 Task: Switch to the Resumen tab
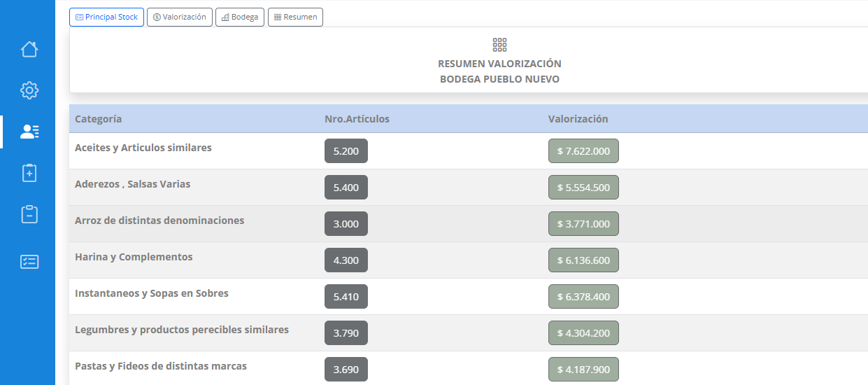[295, 17]
